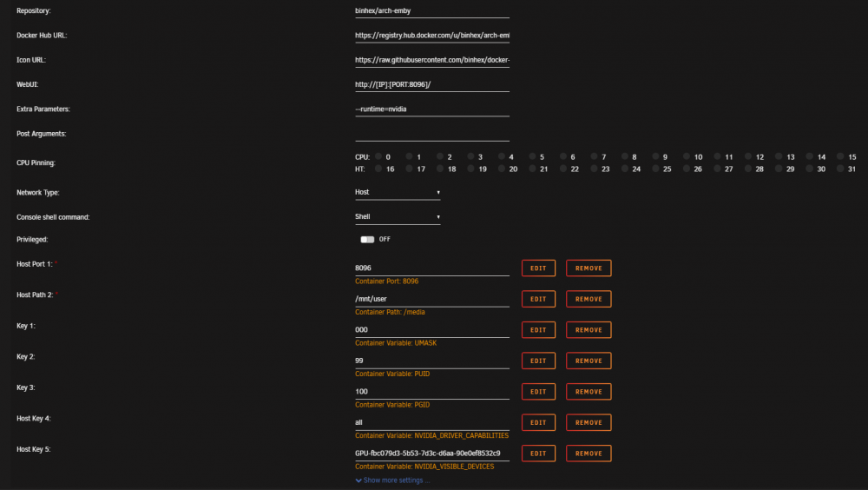Click Key 3 value 100 field
Image resolution: width=868 pixels, height=490 pixels.
pyautogui.click(x=431, y=392)
